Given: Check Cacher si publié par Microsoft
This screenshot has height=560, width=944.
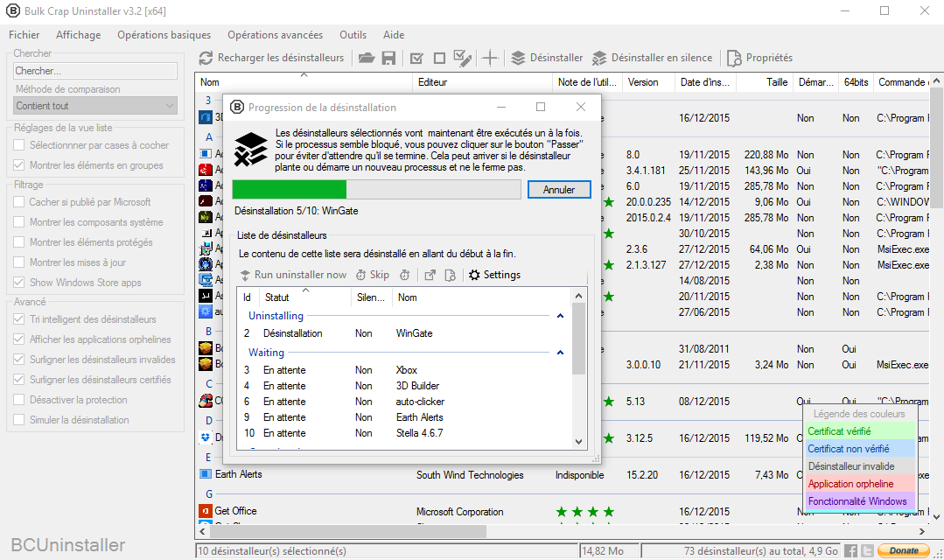Looking at the screenshot, I should pyautogui.click(x=19, y=202).
